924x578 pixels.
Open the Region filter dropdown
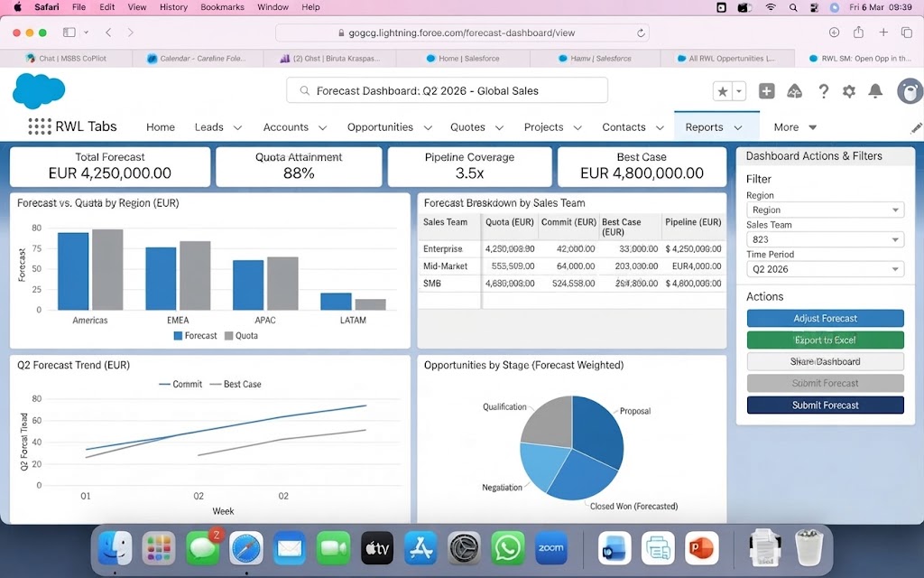825,210
